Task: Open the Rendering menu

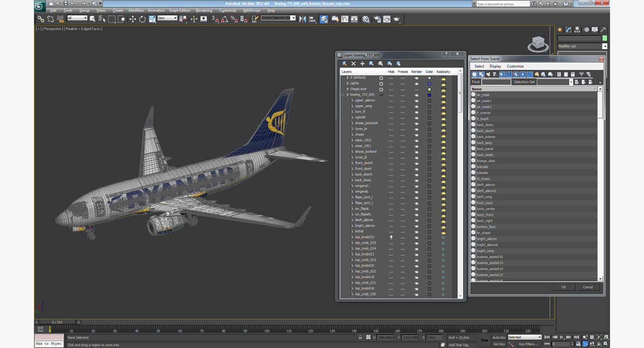Action: click(x=204, y=10)
